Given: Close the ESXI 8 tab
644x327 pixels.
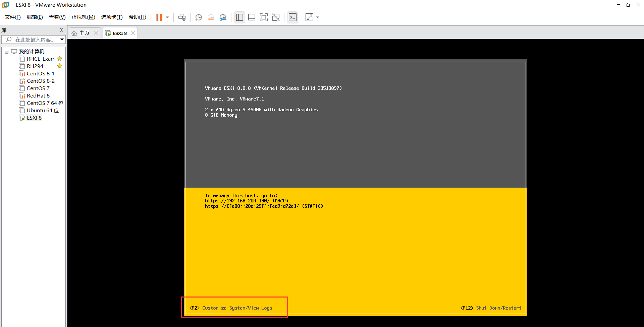Looking at the screenshot, I should tap(133, 33).
